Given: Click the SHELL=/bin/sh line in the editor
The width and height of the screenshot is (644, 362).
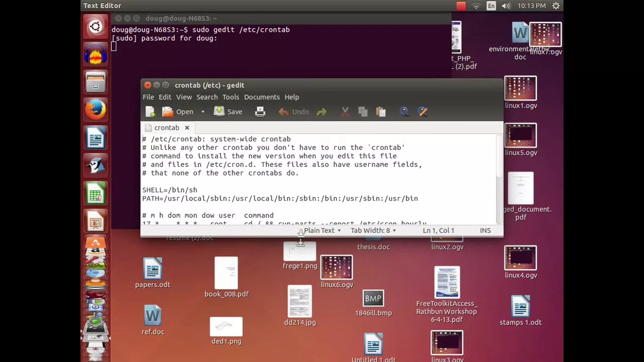Looking at the screenshot, I should click(170, 190).
